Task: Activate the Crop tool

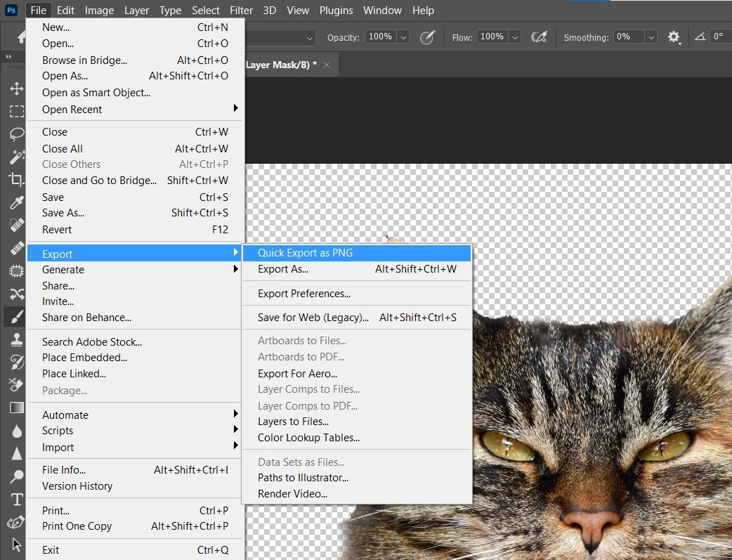Action: point(16,179)
